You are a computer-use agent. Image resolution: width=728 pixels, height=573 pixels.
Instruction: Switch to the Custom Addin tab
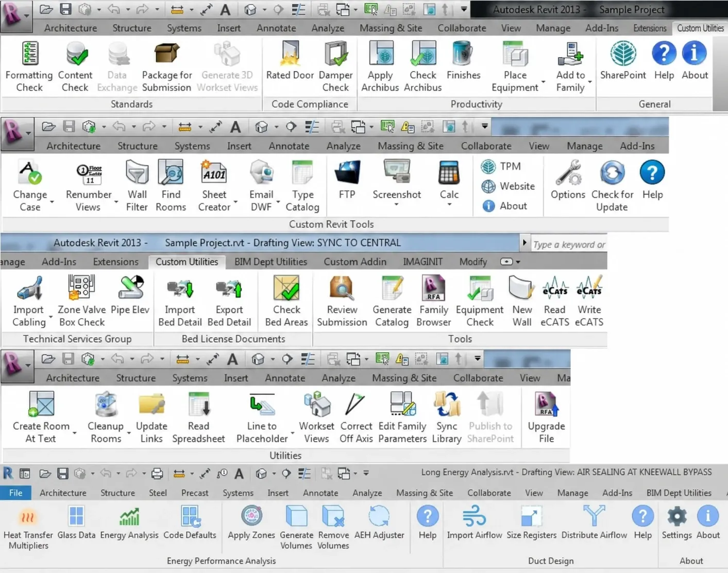coord(355,262)
